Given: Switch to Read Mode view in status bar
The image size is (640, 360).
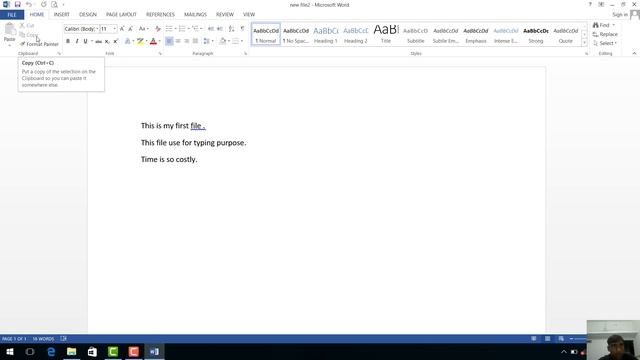Looking at the screenshot, I should [x=533, y=339].
